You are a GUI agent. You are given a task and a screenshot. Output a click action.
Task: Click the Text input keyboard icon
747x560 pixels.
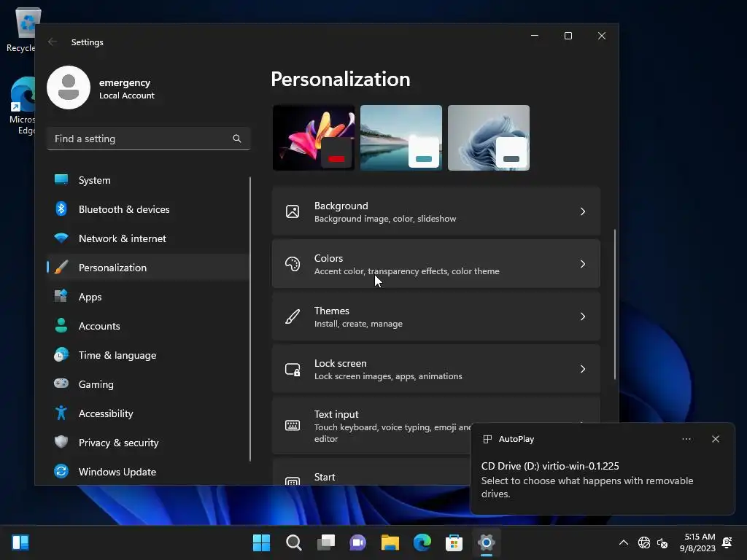pos(293,425)
